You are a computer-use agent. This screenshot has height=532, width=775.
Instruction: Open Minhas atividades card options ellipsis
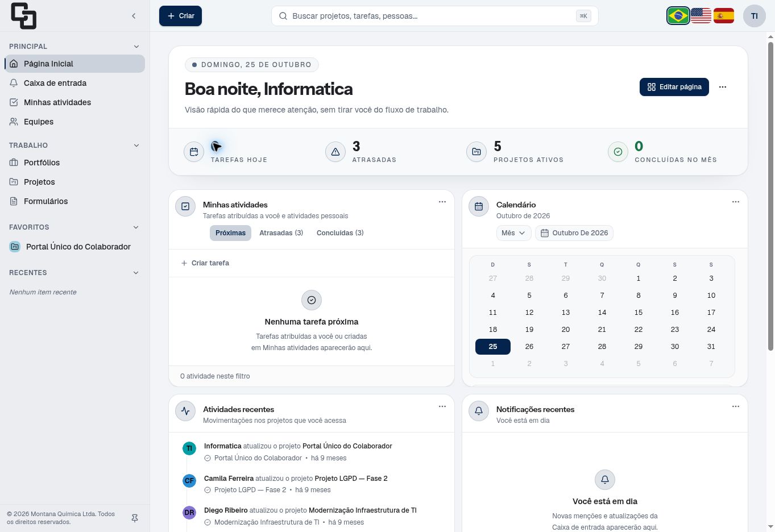(x=442, y=202)
